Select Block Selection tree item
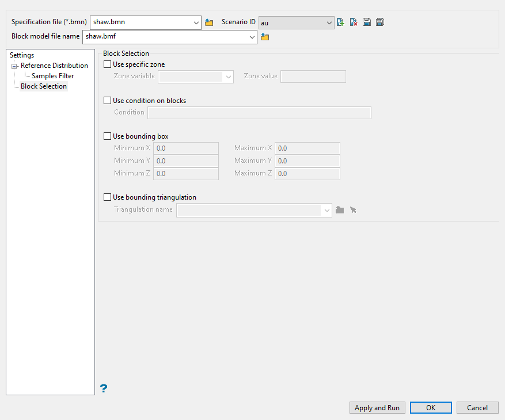This screenshot has width=505, height=420. (x=44, y=86)
